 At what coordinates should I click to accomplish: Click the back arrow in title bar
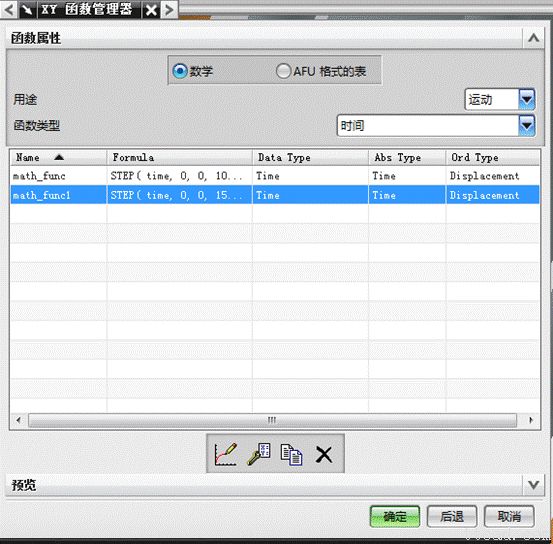[x=9, y=10]
